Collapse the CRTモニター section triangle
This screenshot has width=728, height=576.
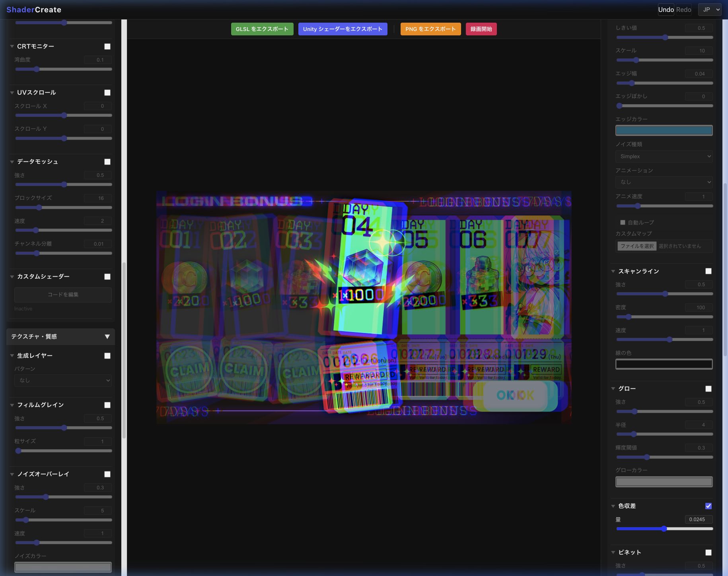pyautogui.click(x=12, y=47)
